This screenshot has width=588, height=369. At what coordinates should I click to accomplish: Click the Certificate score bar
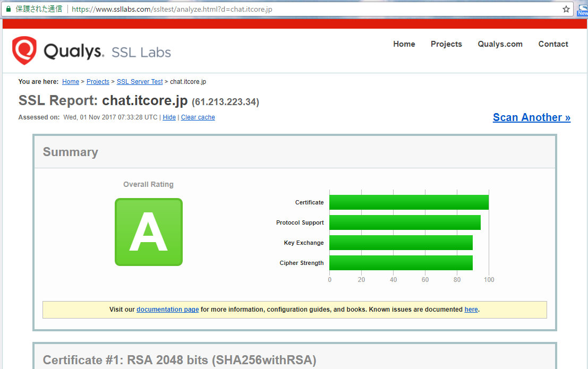click(x=409, y=202)
